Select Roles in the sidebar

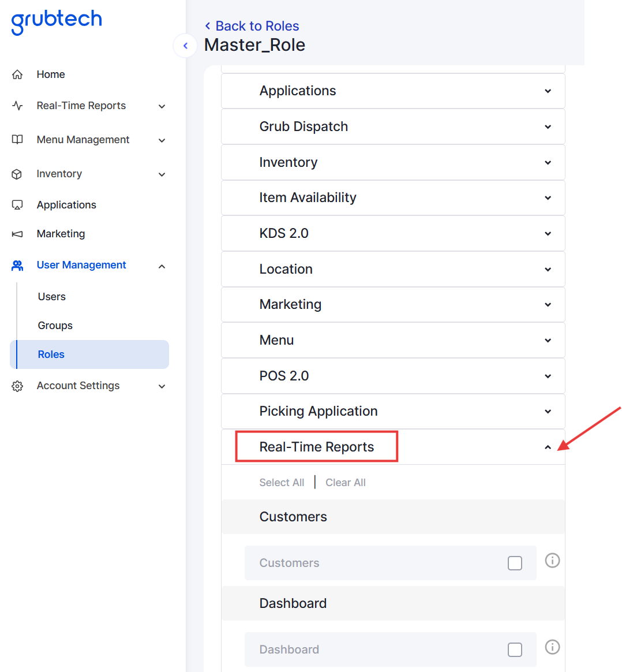89,354
